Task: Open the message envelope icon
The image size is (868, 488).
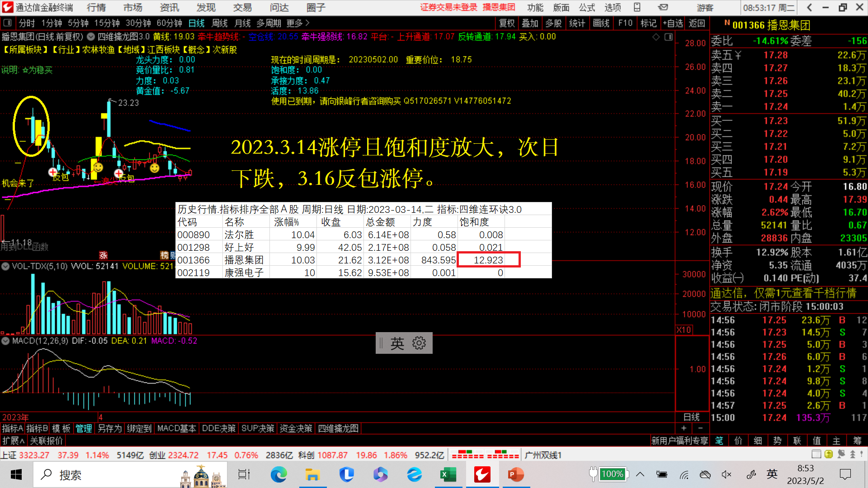Action: coord(663,7)
